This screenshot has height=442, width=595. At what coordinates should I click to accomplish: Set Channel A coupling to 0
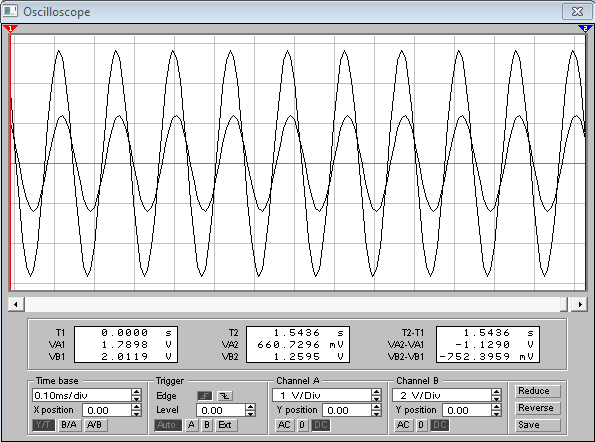click(x=302, y=425)
